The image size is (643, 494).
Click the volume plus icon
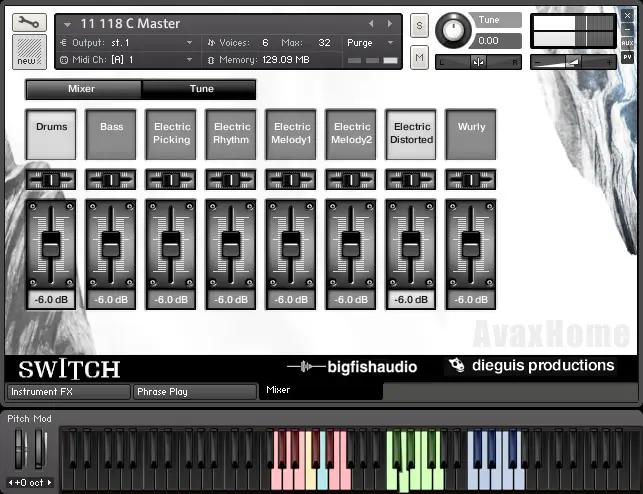click(609, 63)
